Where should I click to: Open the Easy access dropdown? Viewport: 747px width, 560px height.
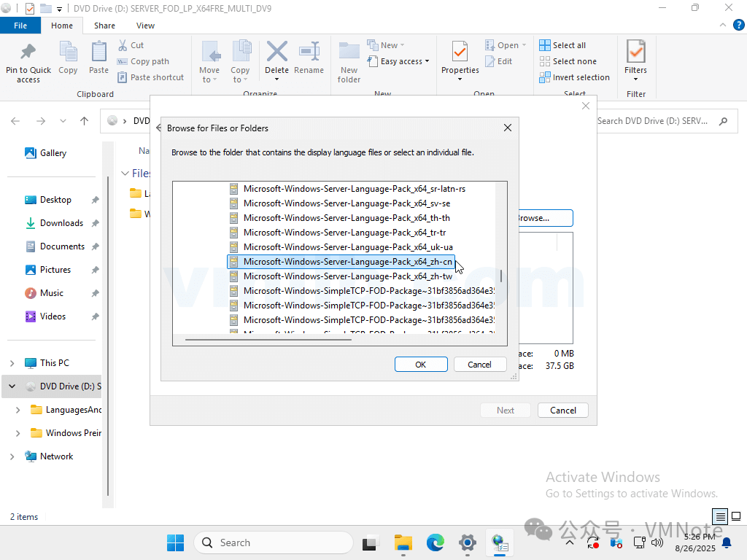[398, 61]
